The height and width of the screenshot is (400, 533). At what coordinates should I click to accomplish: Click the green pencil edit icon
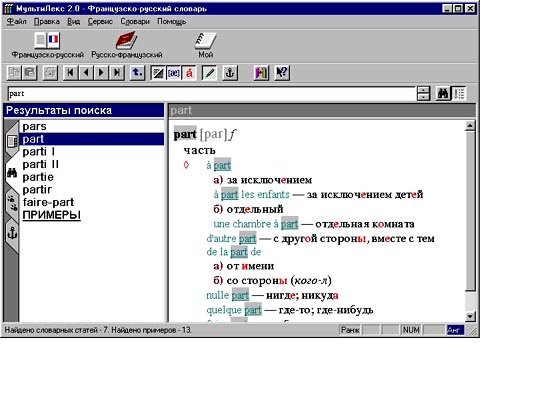(209, 73)
